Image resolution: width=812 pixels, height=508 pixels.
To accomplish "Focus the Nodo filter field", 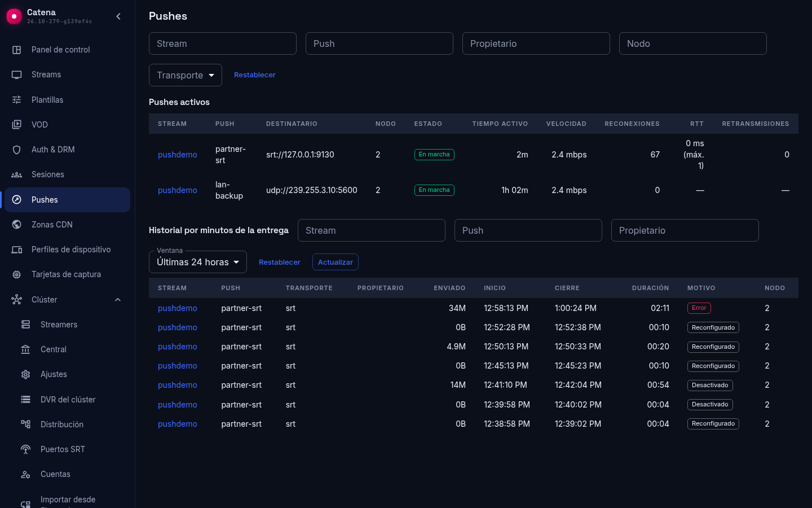I will (x=693, y=43).
